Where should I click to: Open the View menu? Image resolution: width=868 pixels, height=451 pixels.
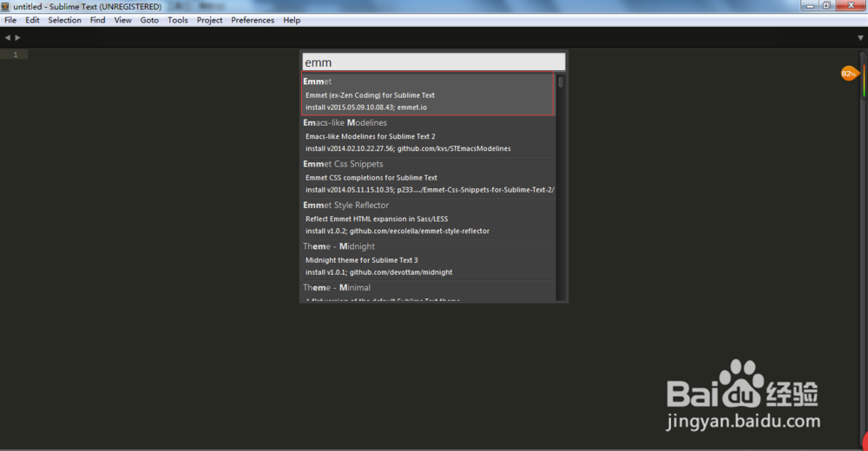pyautogui.click(x=123, y=20)
